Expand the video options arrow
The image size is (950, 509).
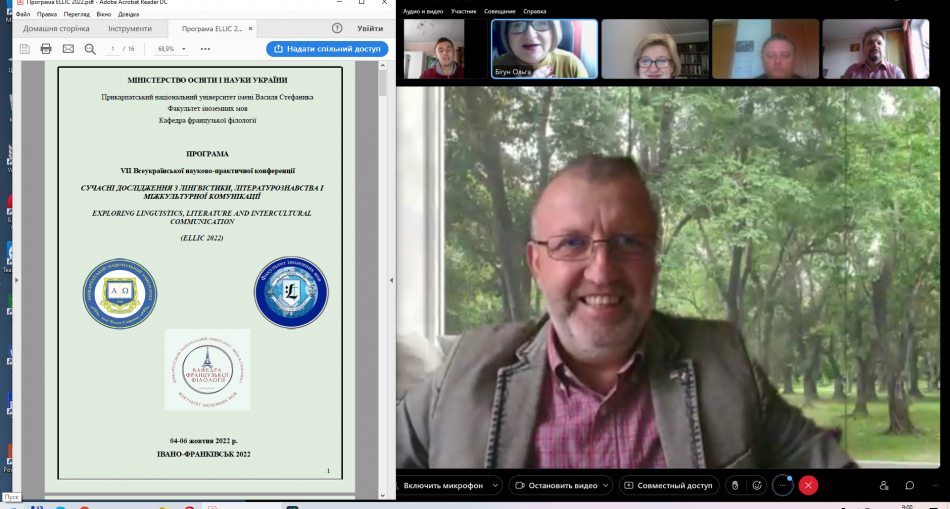coord(607,485)
